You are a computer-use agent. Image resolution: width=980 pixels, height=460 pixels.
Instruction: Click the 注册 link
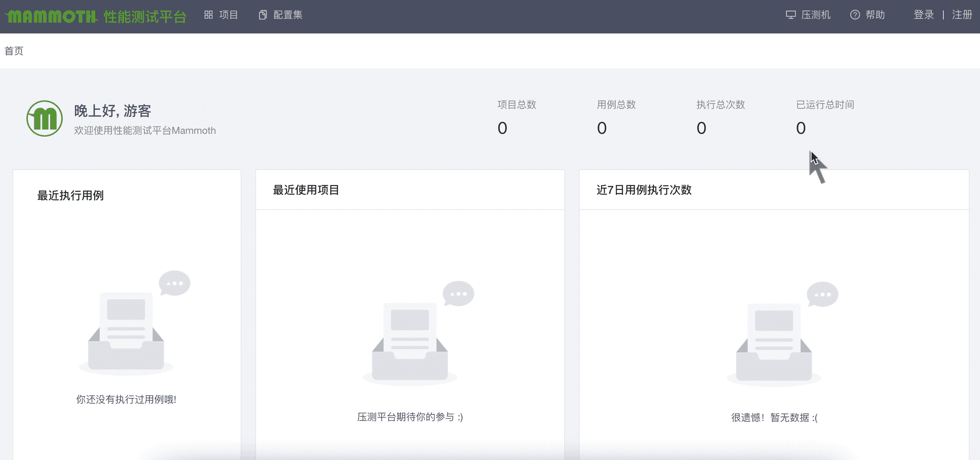962,15
